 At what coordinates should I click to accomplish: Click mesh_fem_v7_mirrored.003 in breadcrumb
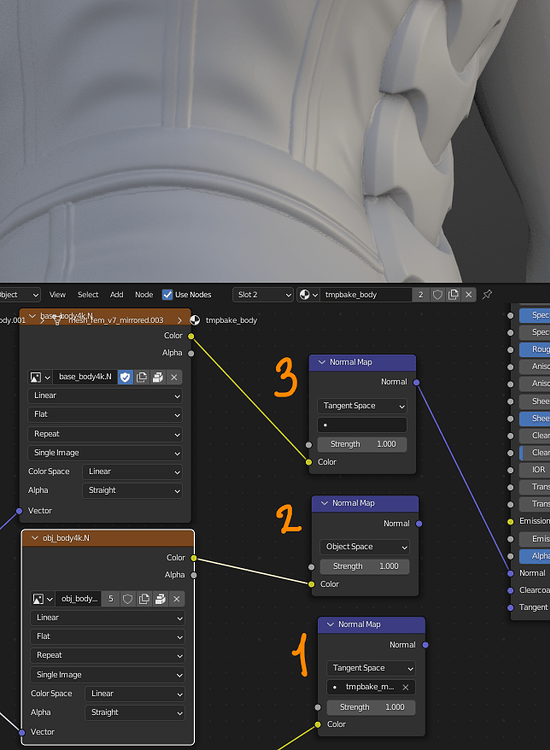(116, 320)
